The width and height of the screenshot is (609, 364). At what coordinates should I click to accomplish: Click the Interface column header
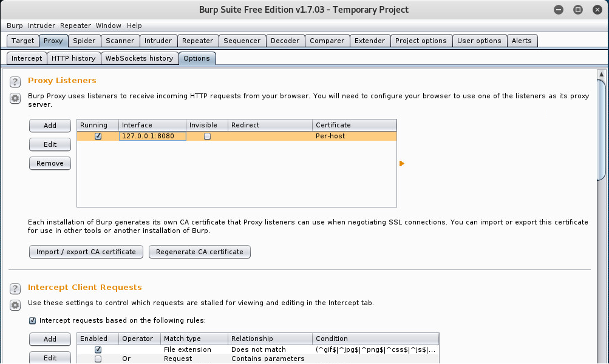[x=152, y=125]
